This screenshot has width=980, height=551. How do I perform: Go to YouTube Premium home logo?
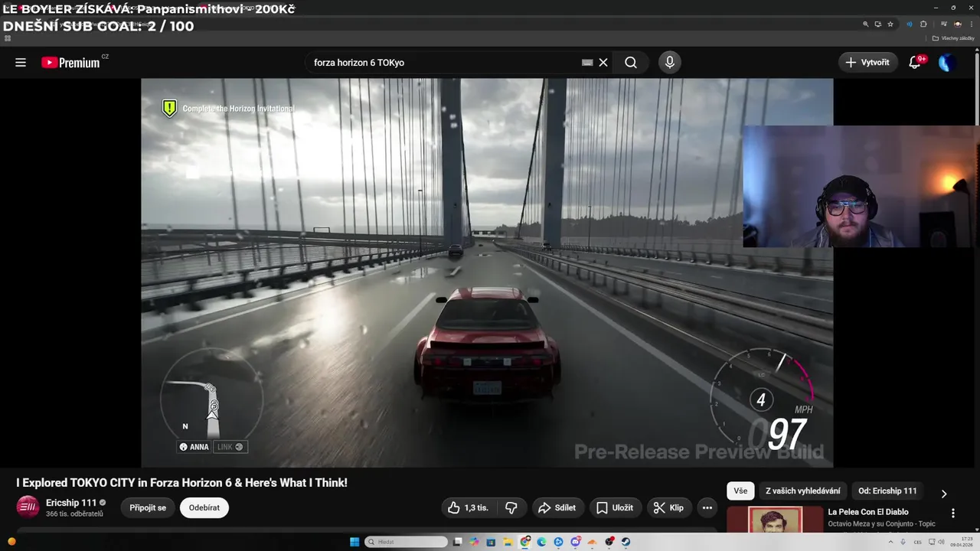pyautogui.click(x=70, y=63)
